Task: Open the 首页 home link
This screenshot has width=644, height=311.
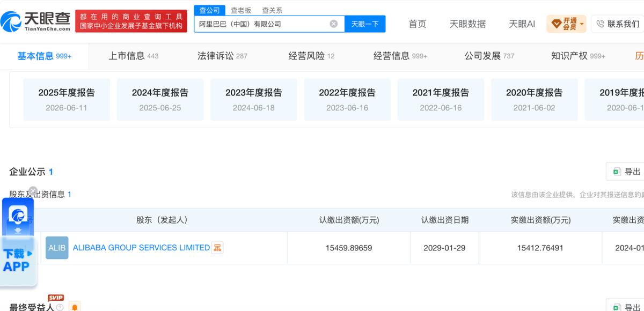Action: point(417,24)
